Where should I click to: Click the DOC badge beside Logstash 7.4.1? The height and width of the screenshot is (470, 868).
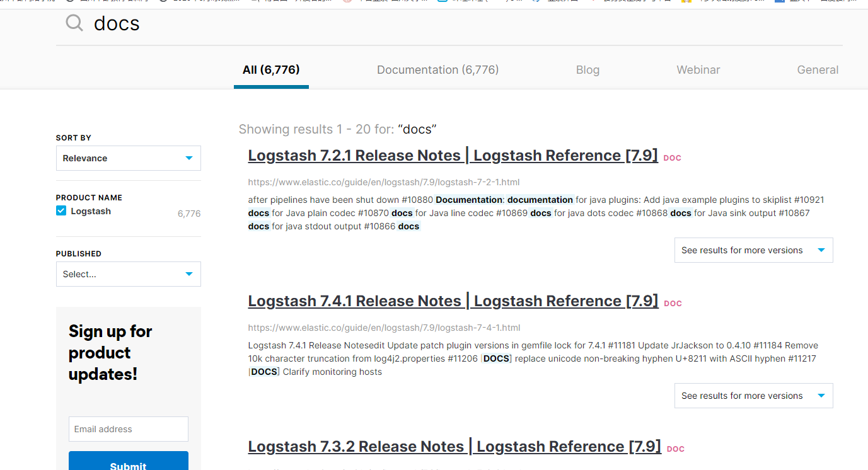673,304
